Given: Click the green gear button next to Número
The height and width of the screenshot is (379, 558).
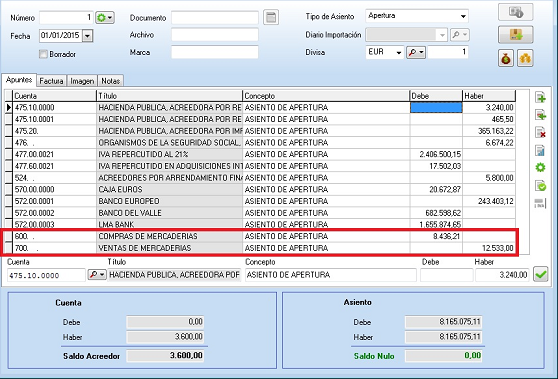Looking at the screenshot, I should click(105, 17).
